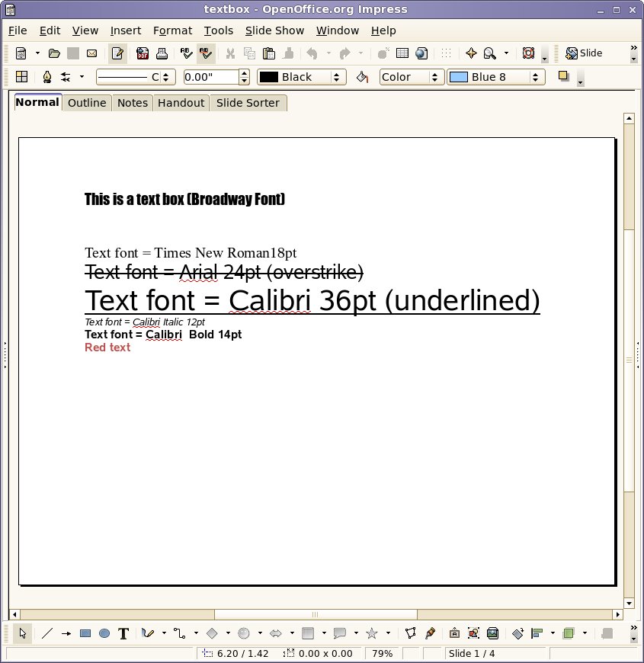Open the Tools menu
Screen dimensions: 644x663
pyautogui.click(x=219, y=30)
